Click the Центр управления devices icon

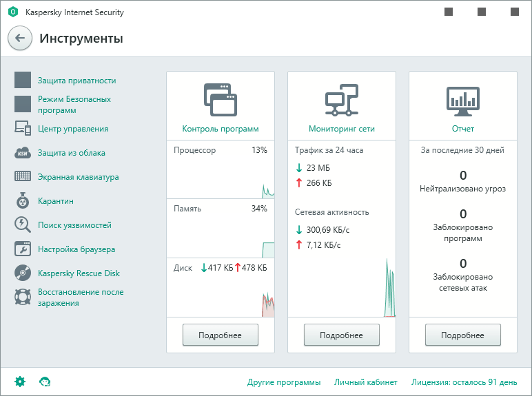coord(23,128)
